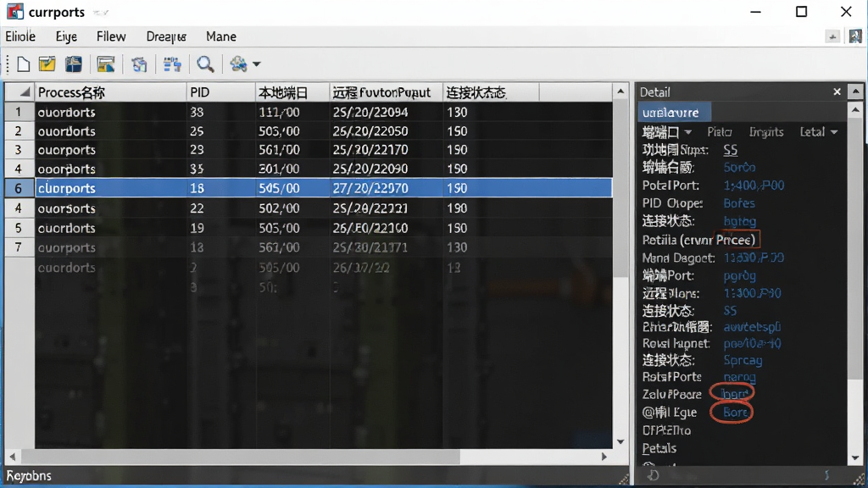Close the Detail panel

(837, 91)
